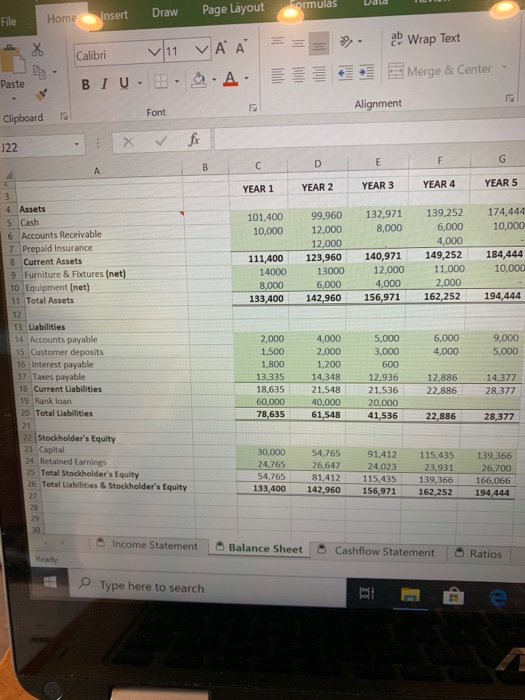This screenshot has height=700, width=525.
Task: Click Insert Function fx icon
Action: pos(194,139)
